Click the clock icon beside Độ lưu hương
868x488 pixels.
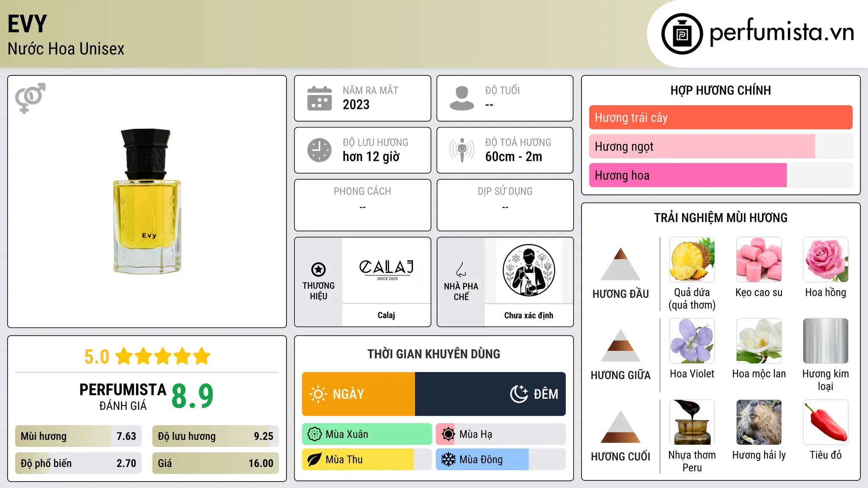(x=320, y=150)
